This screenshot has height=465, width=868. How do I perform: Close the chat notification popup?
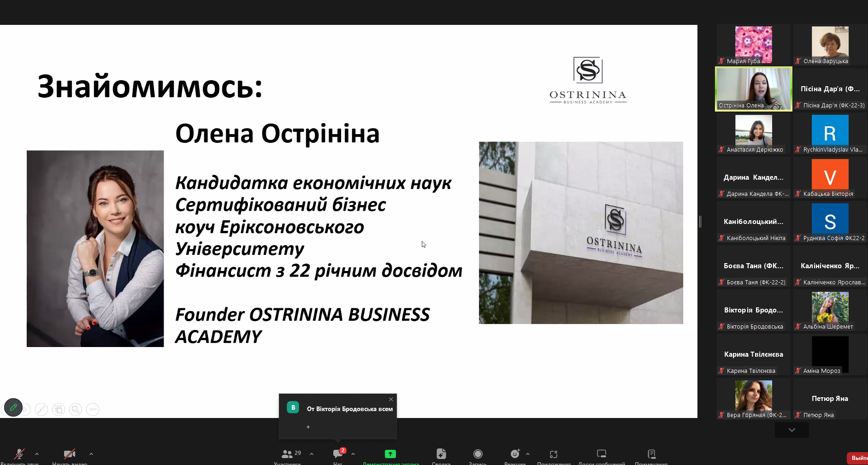point(391,399)
